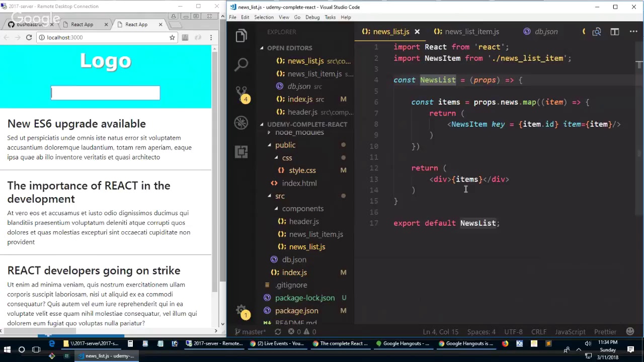The height and width of the screenshot is (362, 644).
Task: Click the master branch in the status bar
Action: pyautogui.click(x=250, y=332)
